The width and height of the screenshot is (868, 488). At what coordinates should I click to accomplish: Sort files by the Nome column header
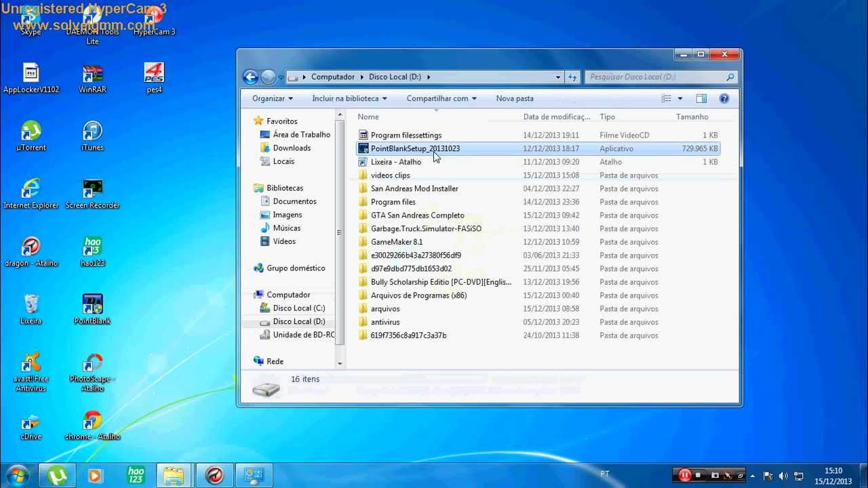[368, 117]
